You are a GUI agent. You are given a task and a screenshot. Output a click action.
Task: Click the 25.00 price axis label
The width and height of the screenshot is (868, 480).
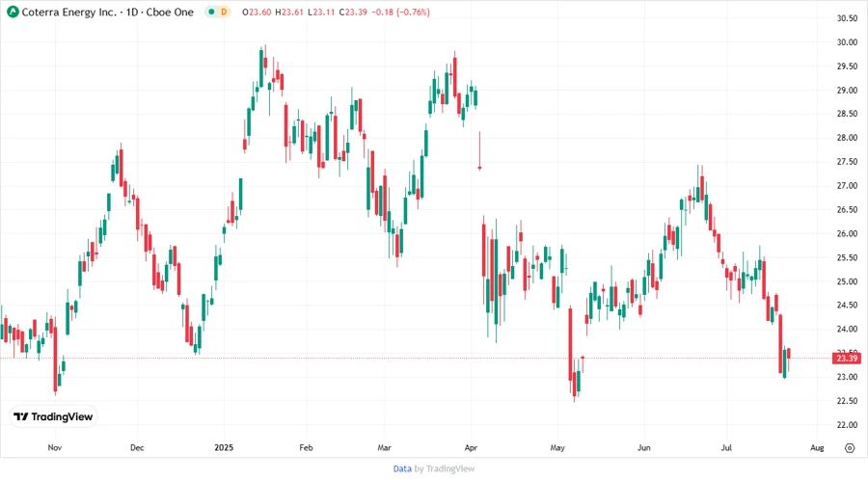847,281
